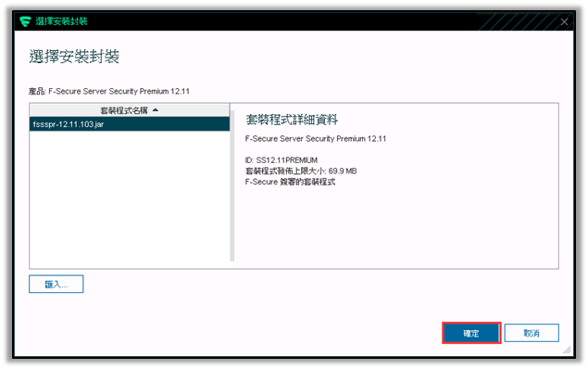Image resolution: width=588 pixels, height=369 pixels.
Task: Click the 產品 F-Secure Server Security Premium label
Action: pos(109,91)
